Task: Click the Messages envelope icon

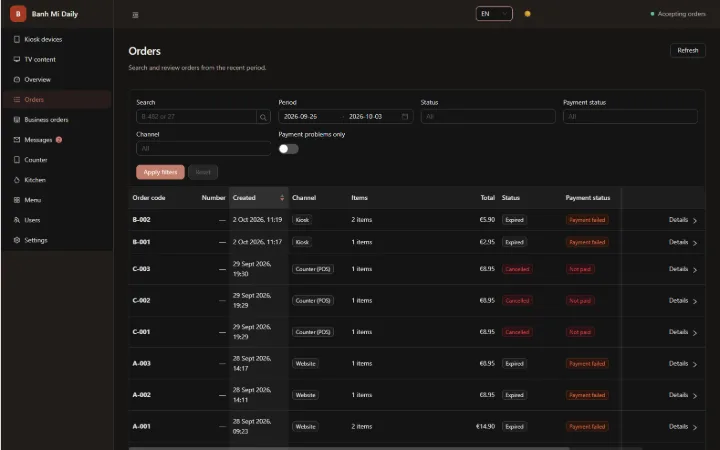Action: pos(17,140)
